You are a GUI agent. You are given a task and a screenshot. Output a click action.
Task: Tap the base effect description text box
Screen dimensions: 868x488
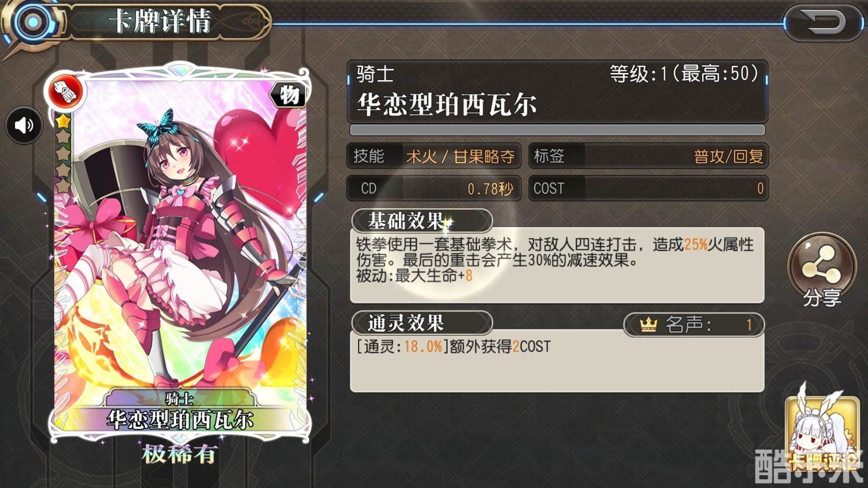pyautogui.click(x=557, y=265)
